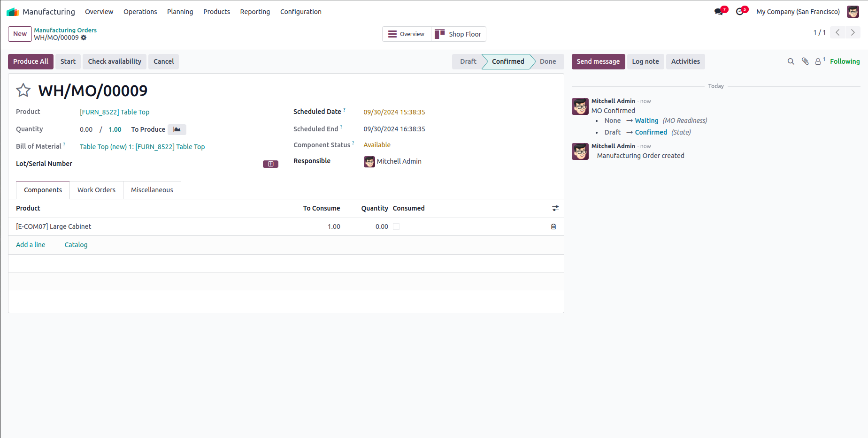
Task: Select the [E-COM07] Large Cabinet row
Action: 286,227
